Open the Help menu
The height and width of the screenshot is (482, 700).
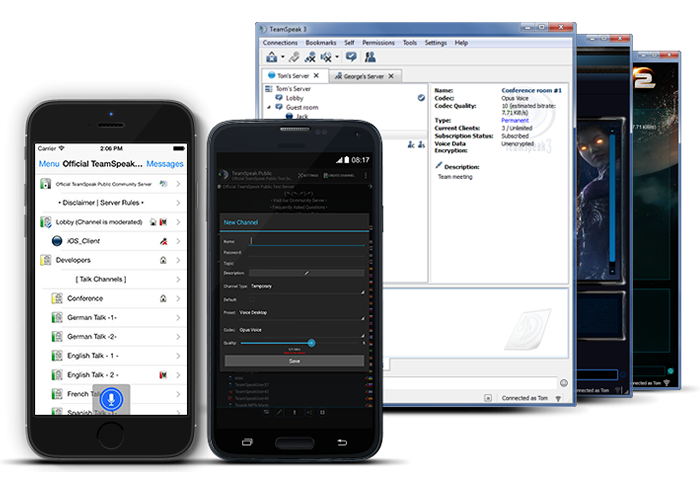461,43
